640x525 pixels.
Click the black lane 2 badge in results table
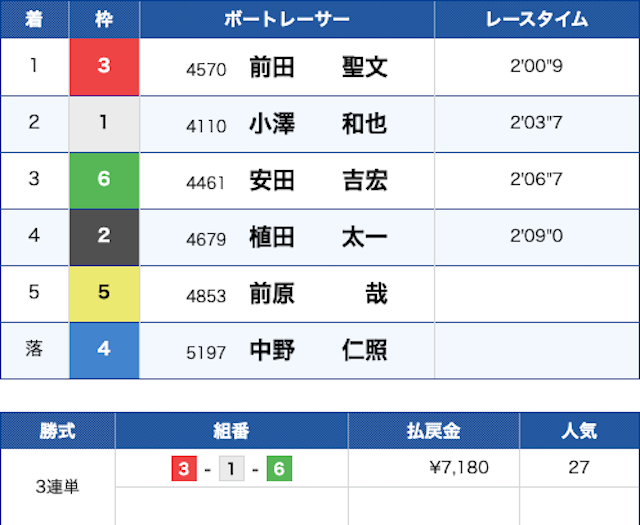pos(104,237)
